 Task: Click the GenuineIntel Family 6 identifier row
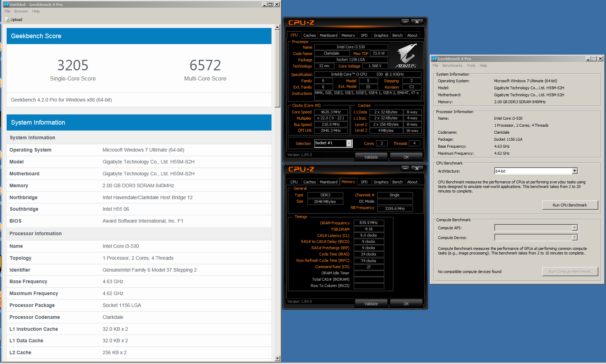tap(139, 270)
